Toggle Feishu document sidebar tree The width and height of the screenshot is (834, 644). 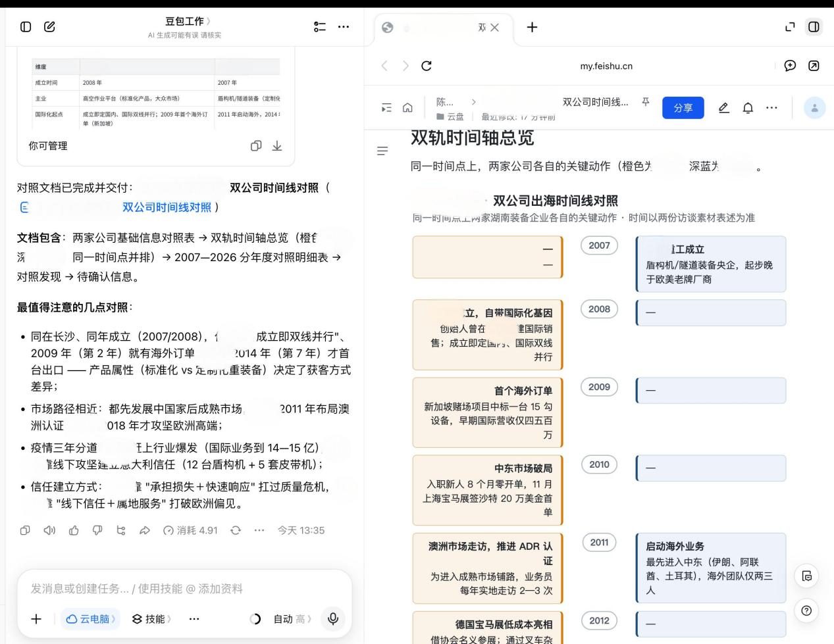386,108
